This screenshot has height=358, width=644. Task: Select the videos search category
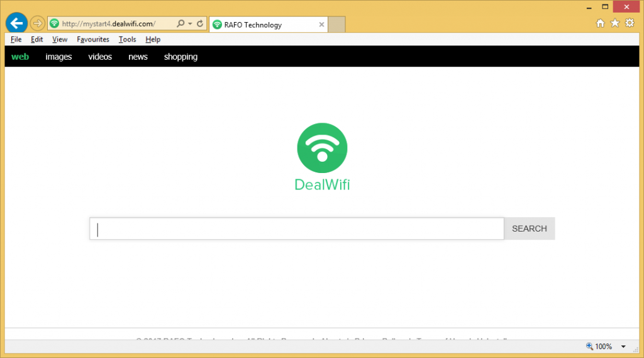coord(100,57)
